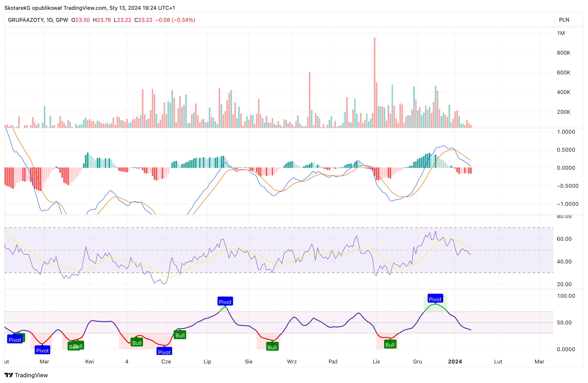Click the −0.5000 MACD scale value
This screenshot has height=383, width=588.
click(x=568, y=186)
